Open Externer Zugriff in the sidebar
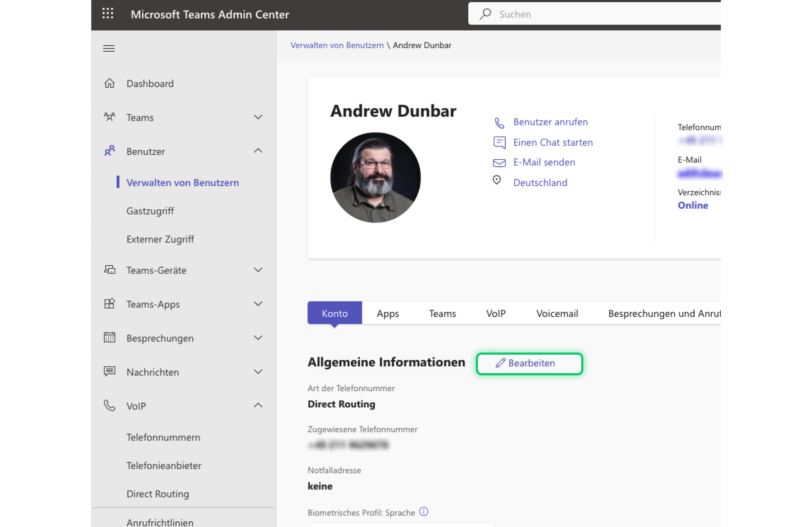 [160, 239]
